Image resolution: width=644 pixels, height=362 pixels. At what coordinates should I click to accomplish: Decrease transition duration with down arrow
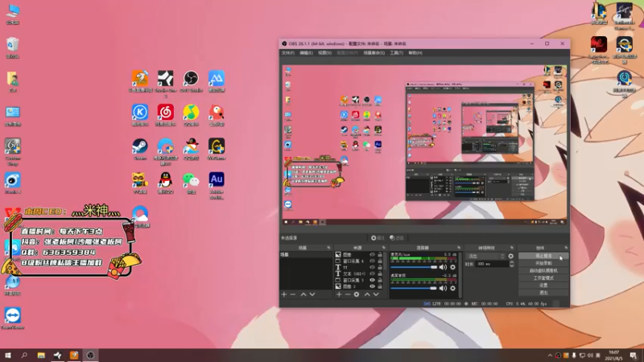[512, 266]
